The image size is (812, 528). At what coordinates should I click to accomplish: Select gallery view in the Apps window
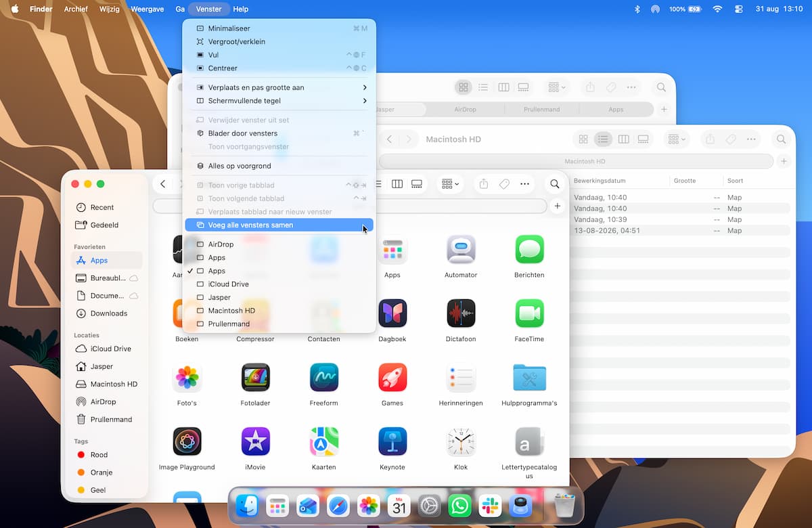(418, 184)
